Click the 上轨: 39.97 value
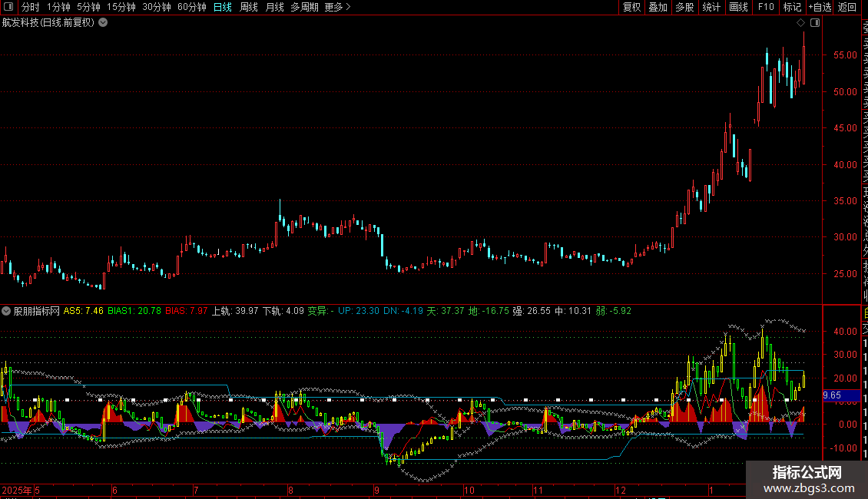Viewport: 868px width, 499px height. click(235, 311)
